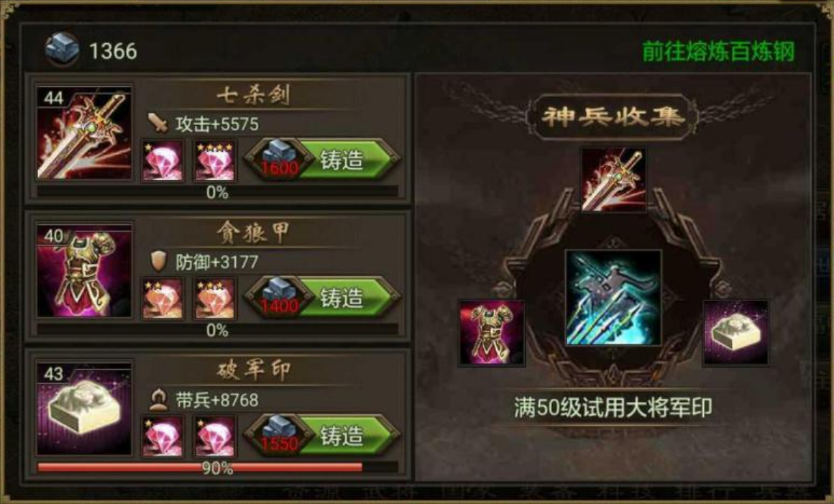
Task: Click the 90% progress bar under 破军印
Action: coord(218,468)
